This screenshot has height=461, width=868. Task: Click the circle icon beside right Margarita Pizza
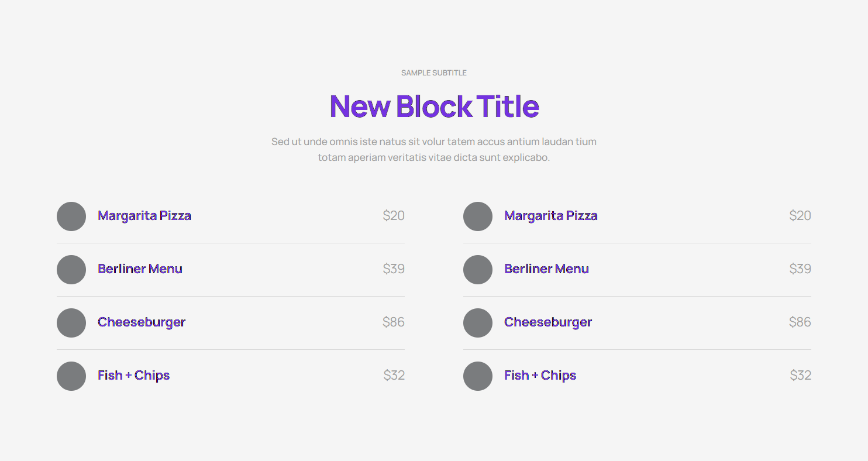[x=477, y=216]
